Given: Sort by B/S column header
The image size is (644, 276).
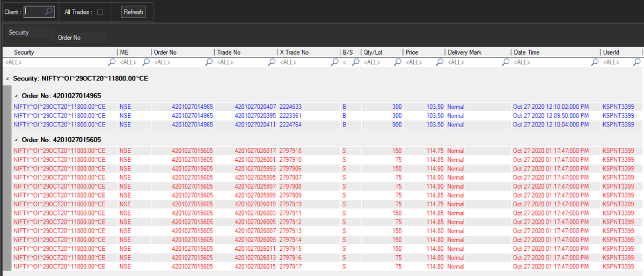Looking at the screenshot, I should pyautogui.click(x=350, y=53).
